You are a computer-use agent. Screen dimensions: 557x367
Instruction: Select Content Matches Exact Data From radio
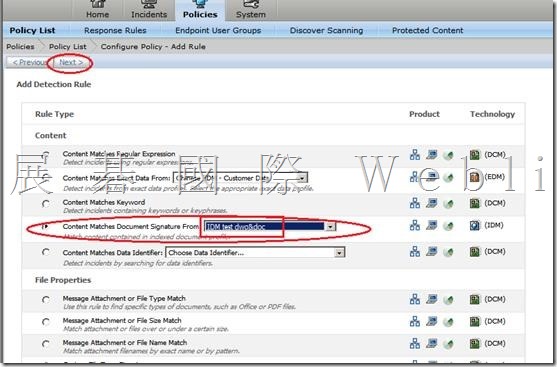(x=46, y=178)
